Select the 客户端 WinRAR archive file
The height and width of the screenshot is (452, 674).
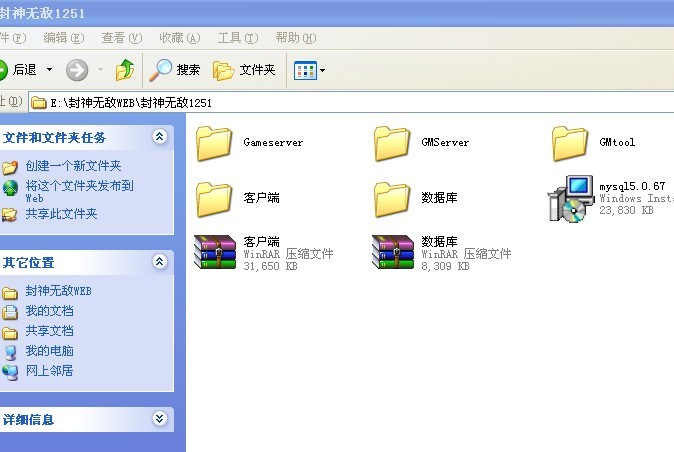(x=217, y=253)
